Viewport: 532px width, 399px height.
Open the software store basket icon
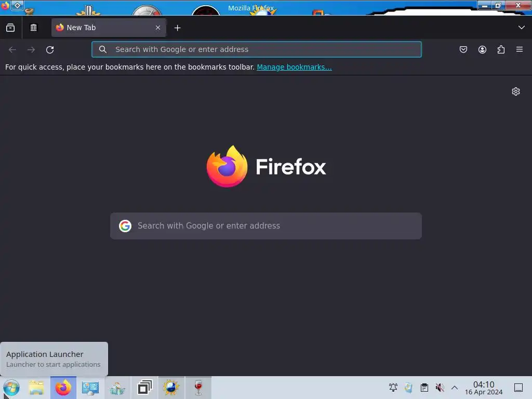[x=117, y=388]
